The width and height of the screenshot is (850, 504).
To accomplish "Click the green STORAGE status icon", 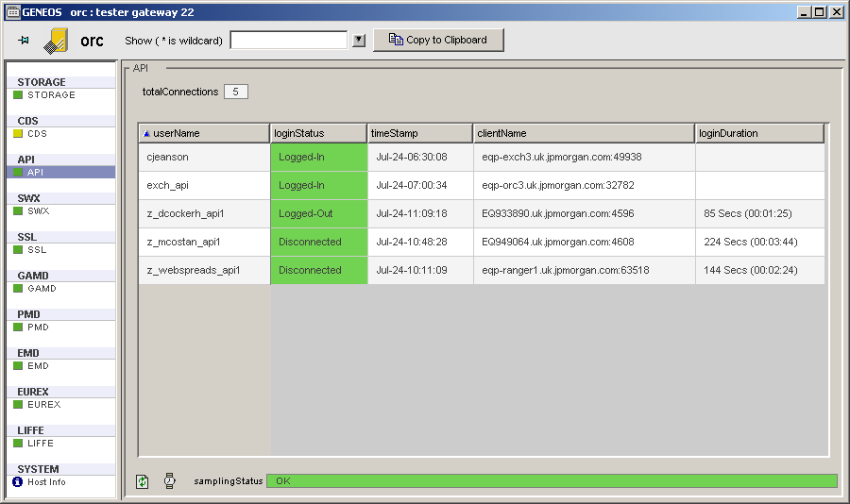I will pos(17,95).
